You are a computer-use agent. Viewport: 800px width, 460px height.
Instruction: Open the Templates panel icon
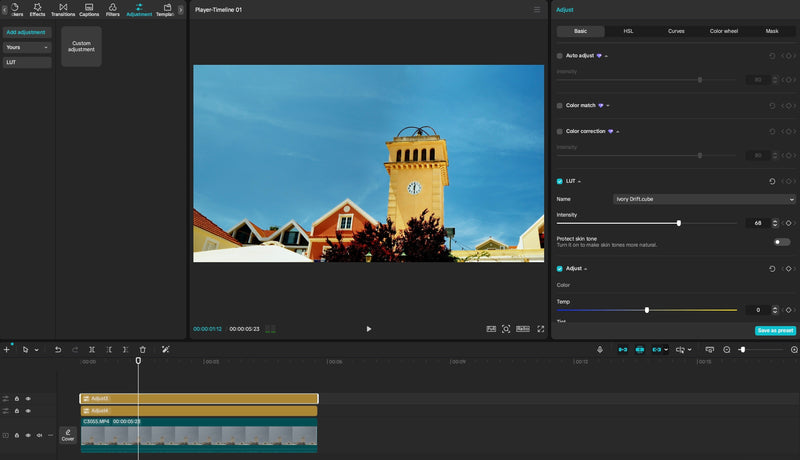point(167,7)
